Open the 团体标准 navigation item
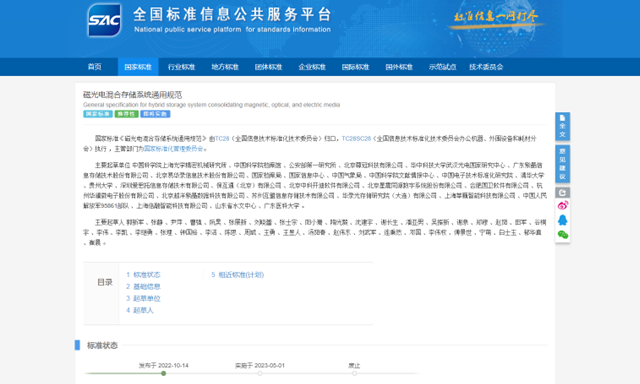This screenshot has width=640, height=384. (268, 67)
